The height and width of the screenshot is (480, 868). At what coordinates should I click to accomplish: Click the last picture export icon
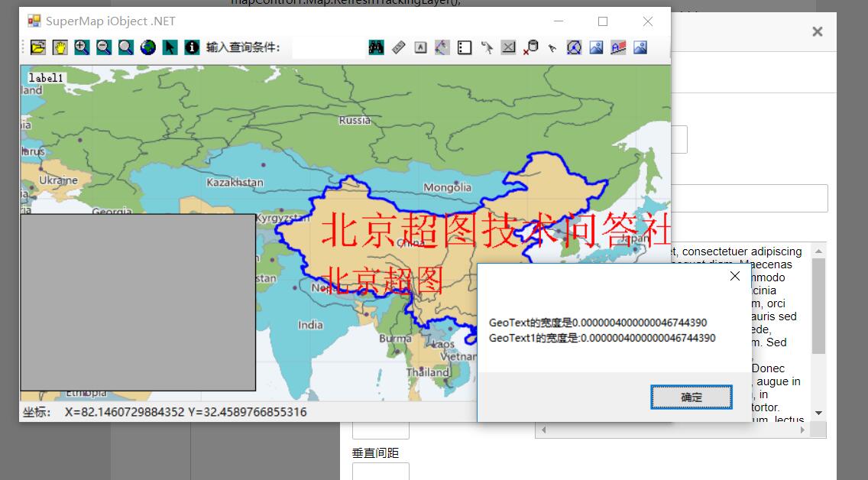(640, 47)
